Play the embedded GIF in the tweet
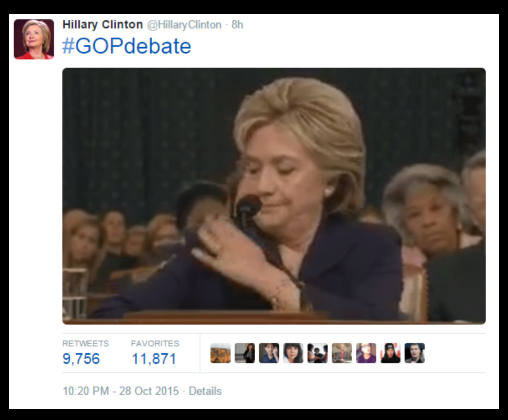508x420 pixels. [274, 196]
